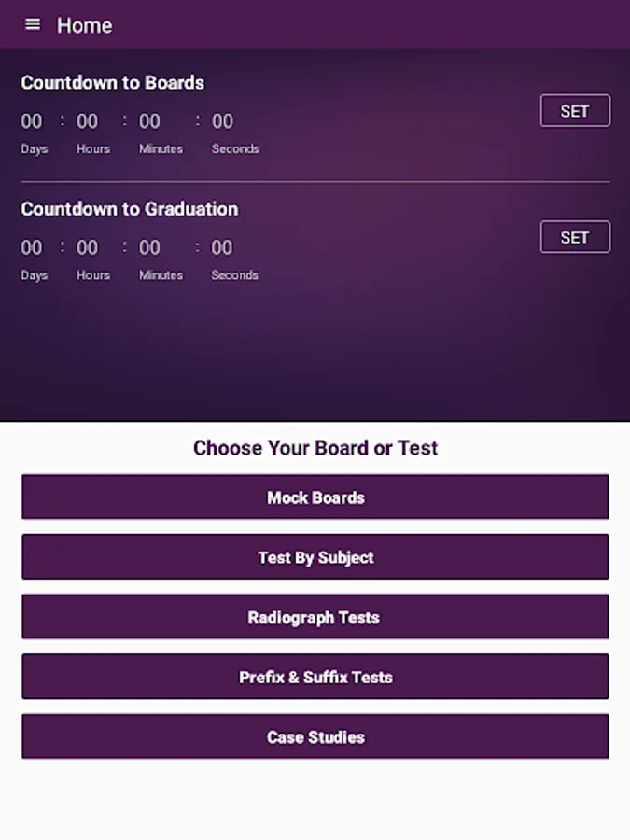Open the Mock Boards tests
The width and height of the screenshot is (630, 840).
click(x=315, y=497)
